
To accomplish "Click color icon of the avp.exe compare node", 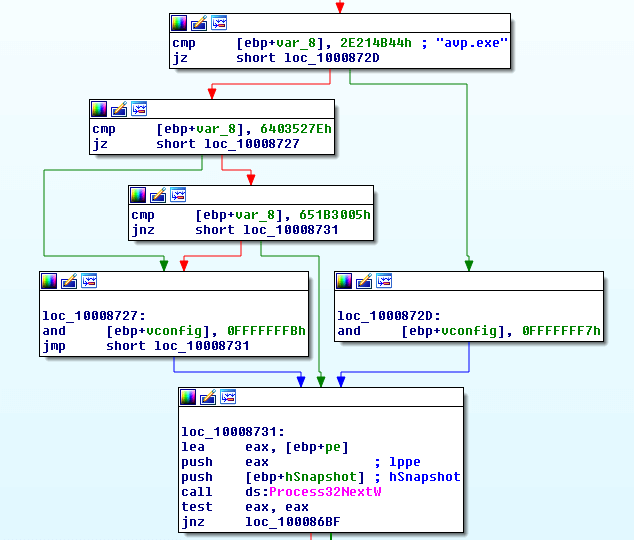I will click(x=179, y=23).
